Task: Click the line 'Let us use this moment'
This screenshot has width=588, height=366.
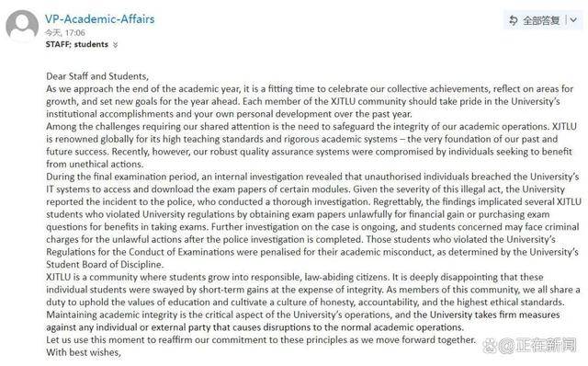Action: (x=261, y=340)
